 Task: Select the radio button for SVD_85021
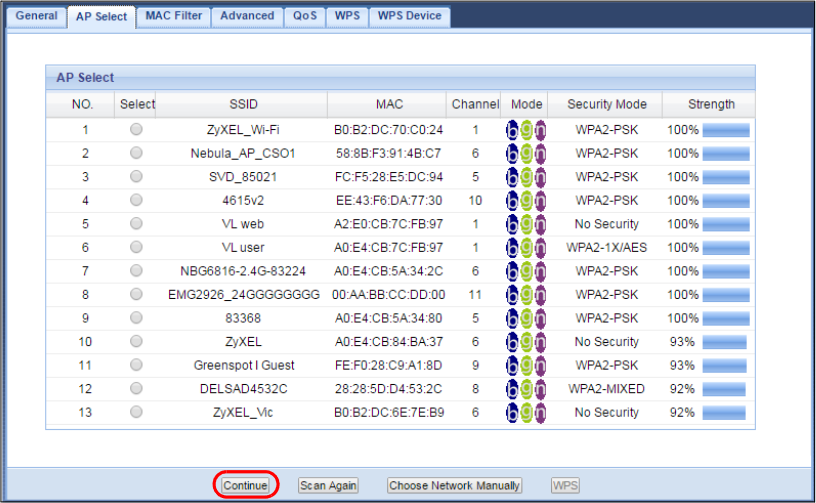[136, 177]
